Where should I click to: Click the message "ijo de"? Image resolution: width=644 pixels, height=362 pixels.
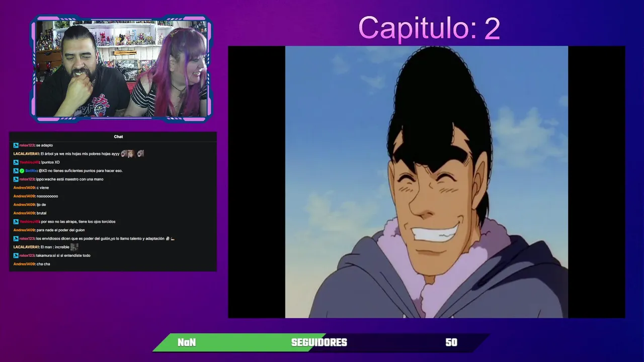click(x=41, y=205)
